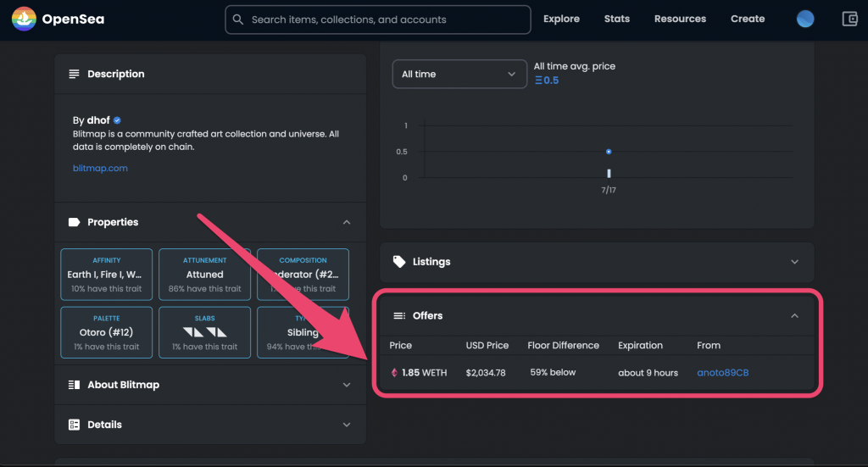Open the Explore menu

[561, 19]
